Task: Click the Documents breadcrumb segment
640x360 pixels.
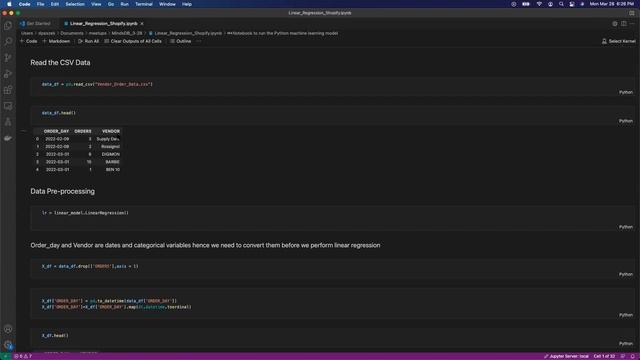Action: [x=72, y=33]
